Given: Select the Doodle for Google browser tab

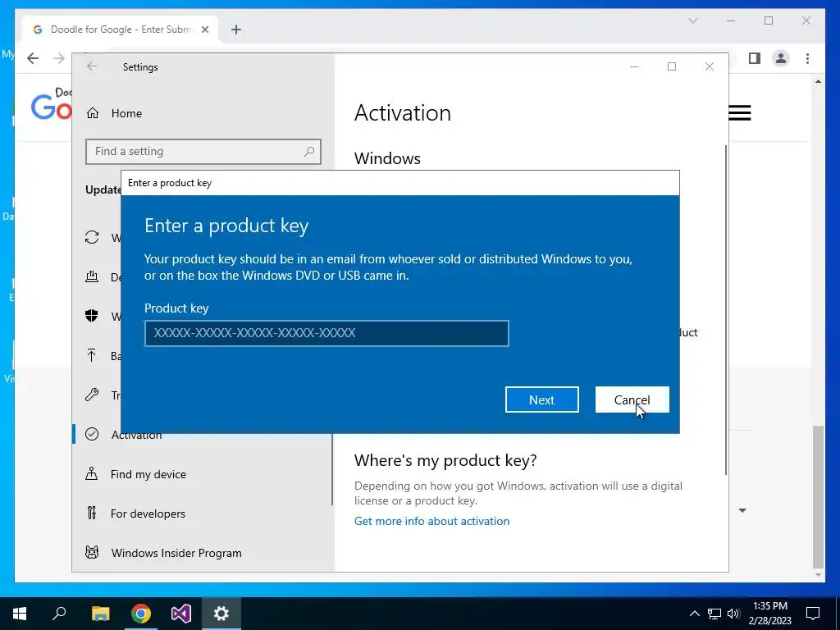Looking at the screenshot, I should pos(120,30).
